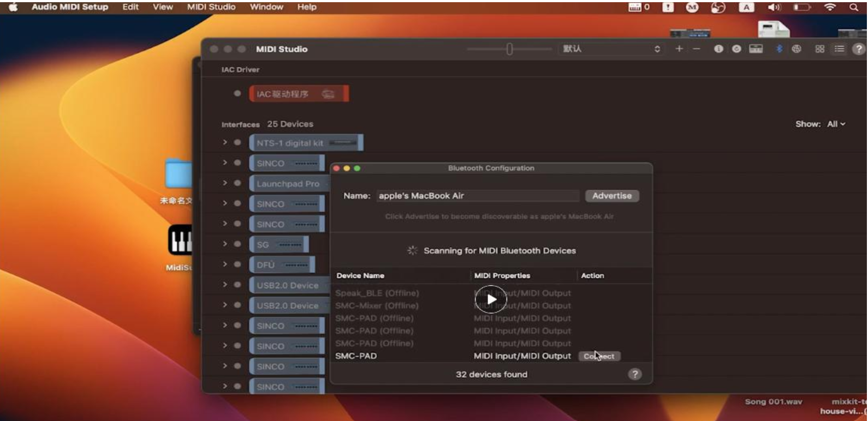Expand the NTS-1 digital kit row

[224, 142]
